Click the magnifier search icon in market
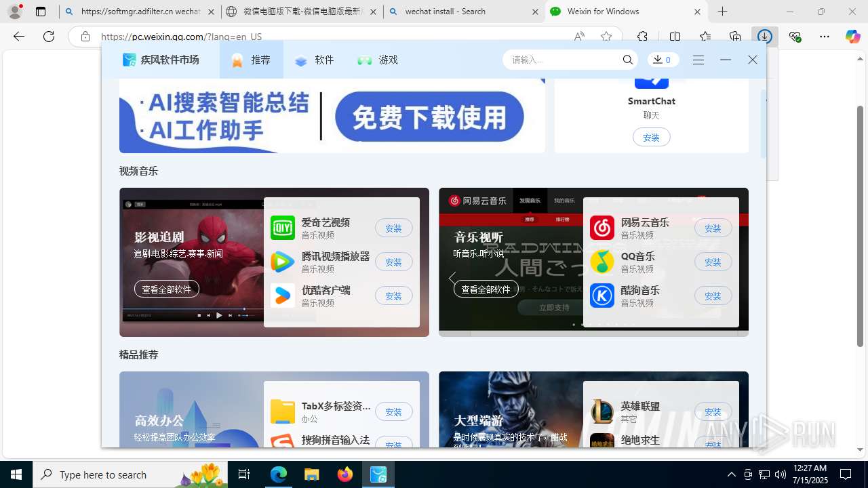868x488 pixels. [628, 60]
